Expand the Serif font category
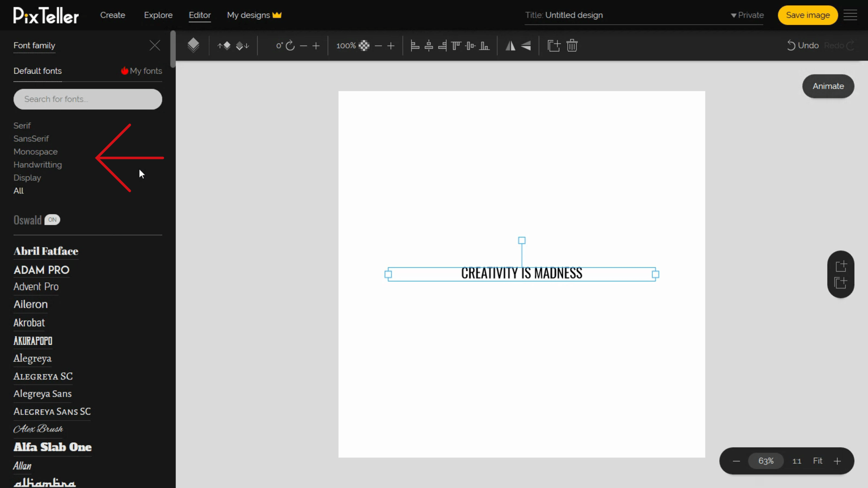The width and height of the screenshot is (868, 488). click(x=22, y=125)
